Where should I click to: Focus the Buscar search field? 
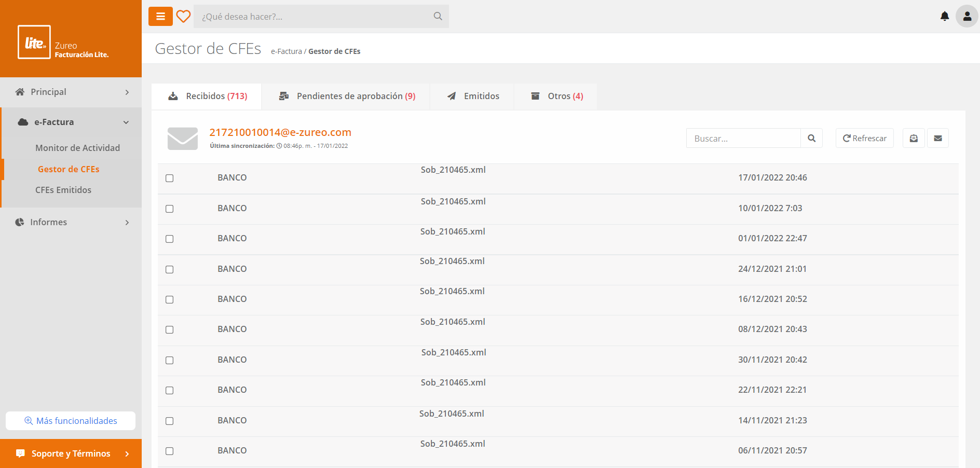point(743,139)
